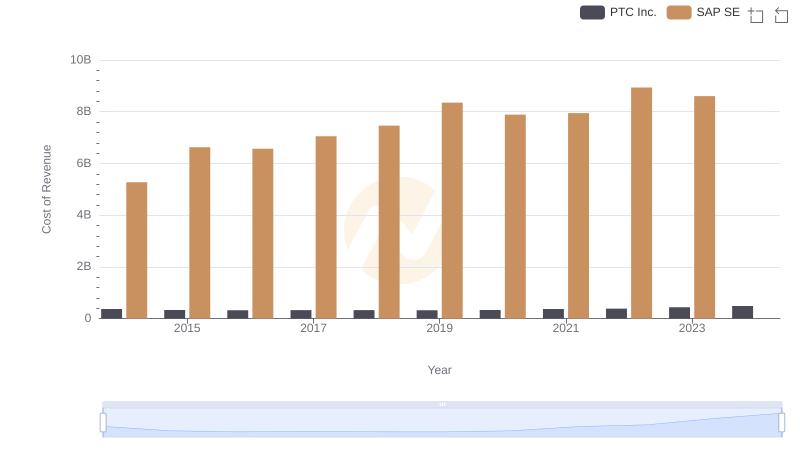Click the SAP SE tan legend swatch
800x461 pixels.
[x=679, y=12]
